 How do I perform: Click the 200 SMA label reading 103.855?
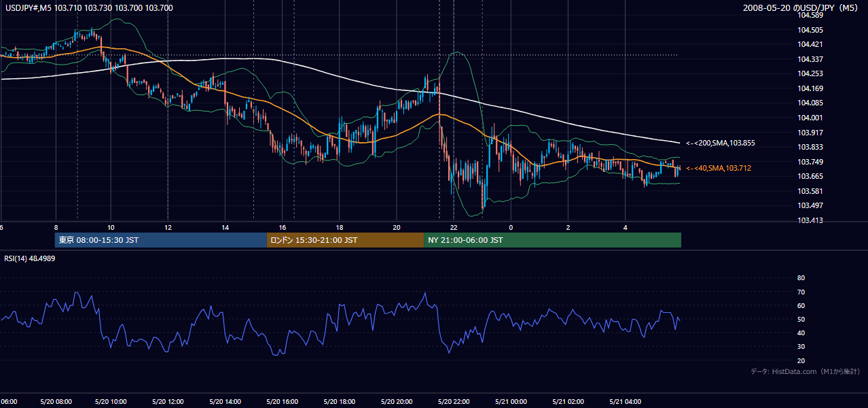tap(720, 143)
